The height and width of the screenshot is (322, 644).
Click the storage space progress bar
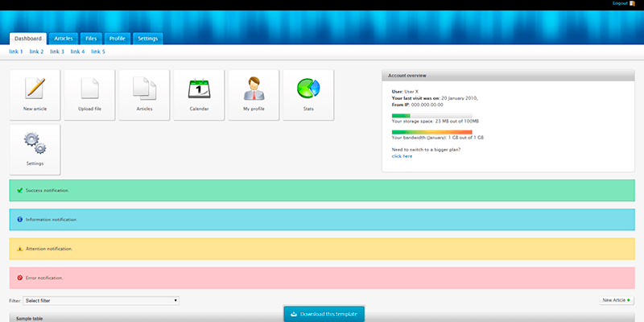pyautogui.click(x=431, y=115)
